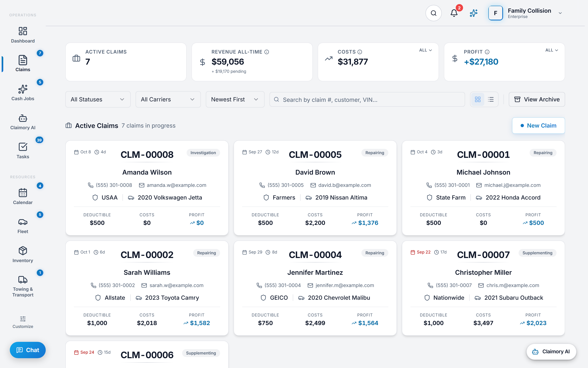Click the View Archive button
Image resolution: width=588 pixels, height=368 pixels.
click(x=537, y=99)
